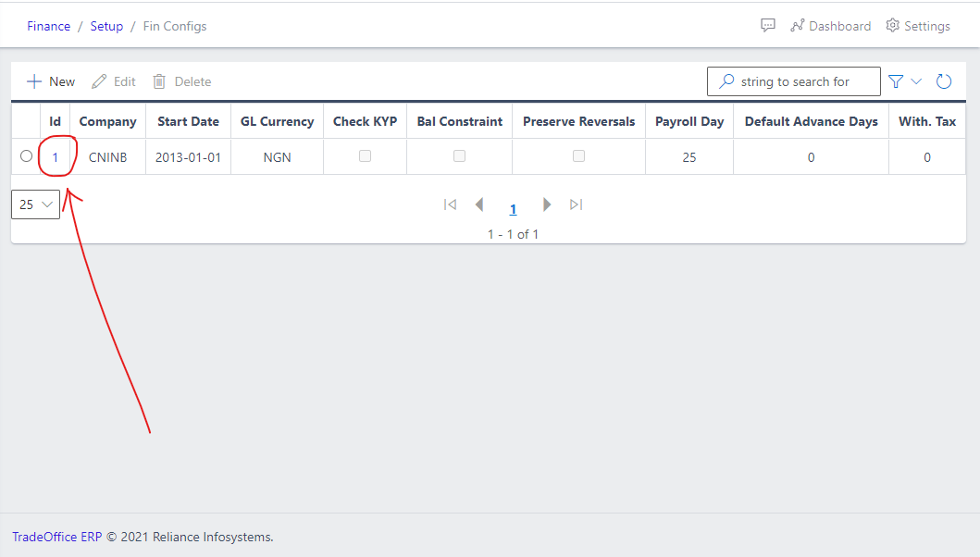Image resolution: width=980 pixels, height=557 pixels.
Task: Open record Id 1 link
Action: (56, 155)
